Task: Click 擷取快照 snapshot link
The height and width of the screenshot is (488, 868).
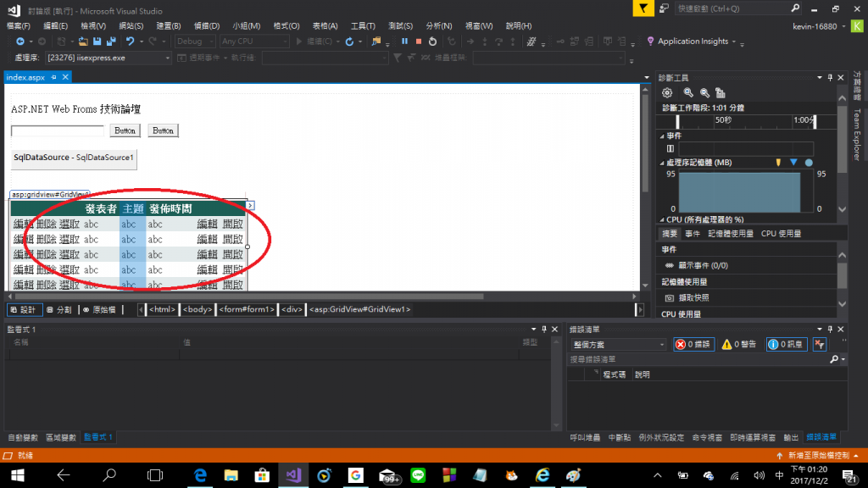Action: coord(693,297)
